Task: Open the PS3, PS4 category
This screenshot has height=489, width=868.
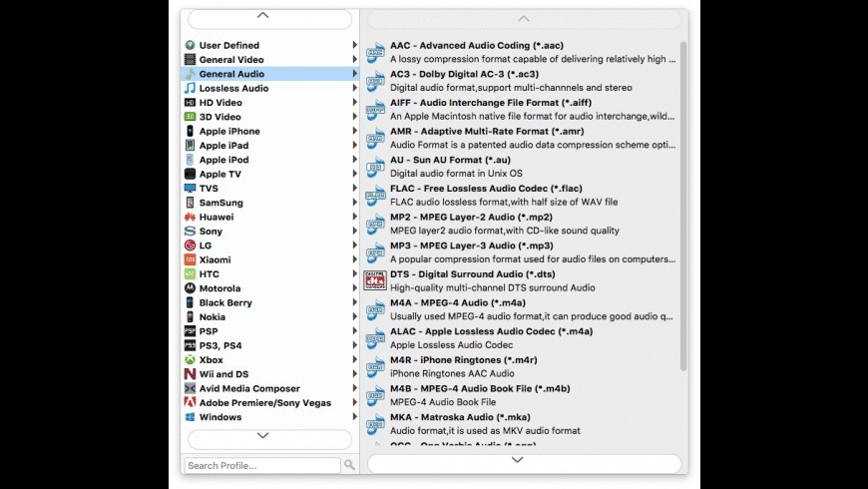Action: tap(270, 345)
